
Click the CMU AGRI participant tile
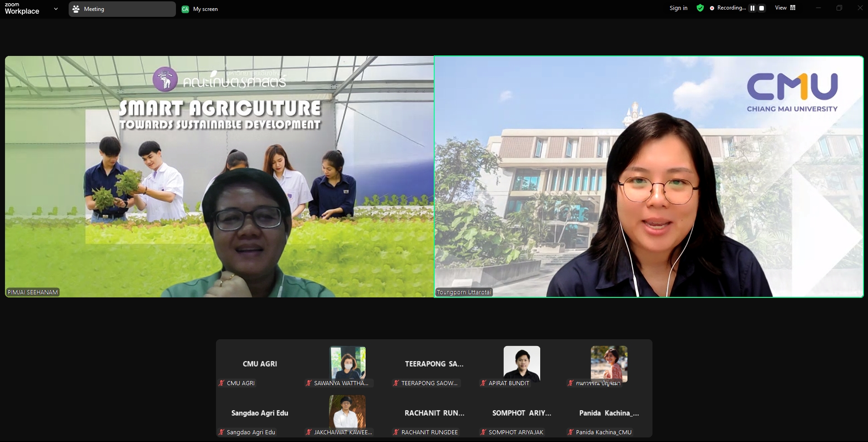point(260,364)
